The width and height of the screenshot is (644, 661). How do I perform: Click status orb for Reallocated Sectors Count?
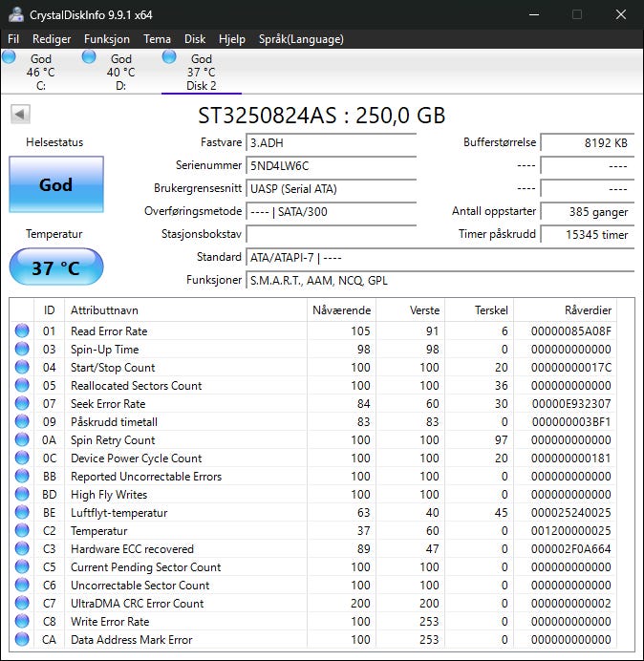[22, 385]
